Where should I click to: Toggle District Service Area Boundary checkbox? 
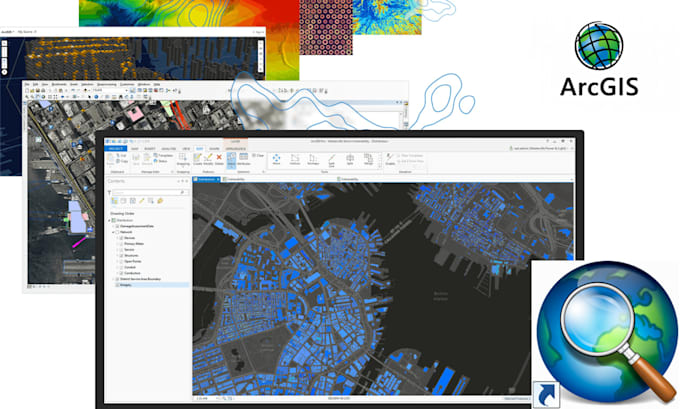(x=117, y=279)
